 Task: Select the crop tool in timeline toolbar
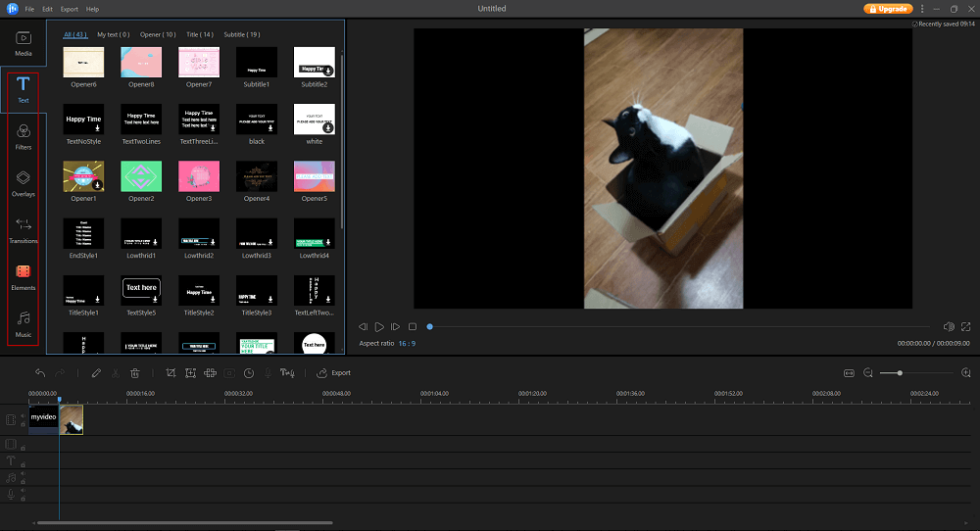(171, 373)
